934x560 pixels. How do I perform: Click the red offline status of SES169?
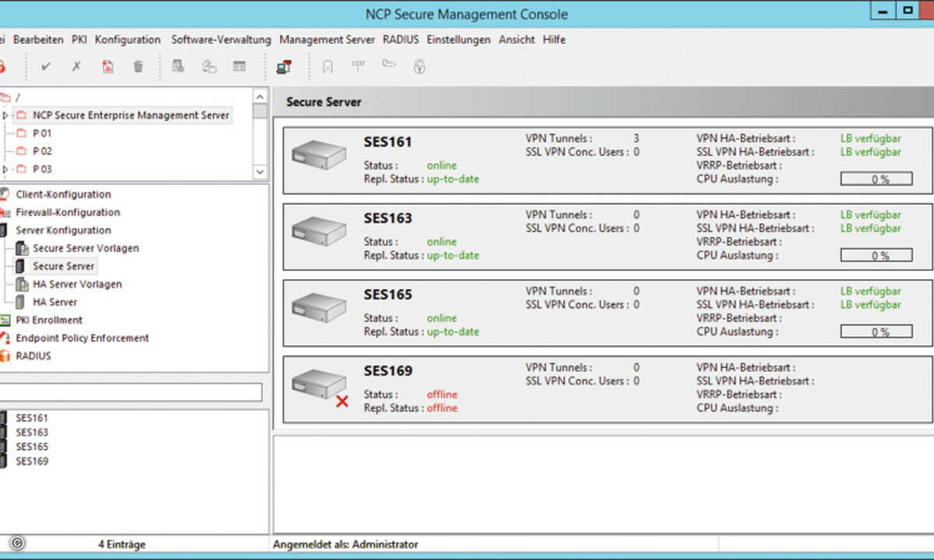coord(442,394)
